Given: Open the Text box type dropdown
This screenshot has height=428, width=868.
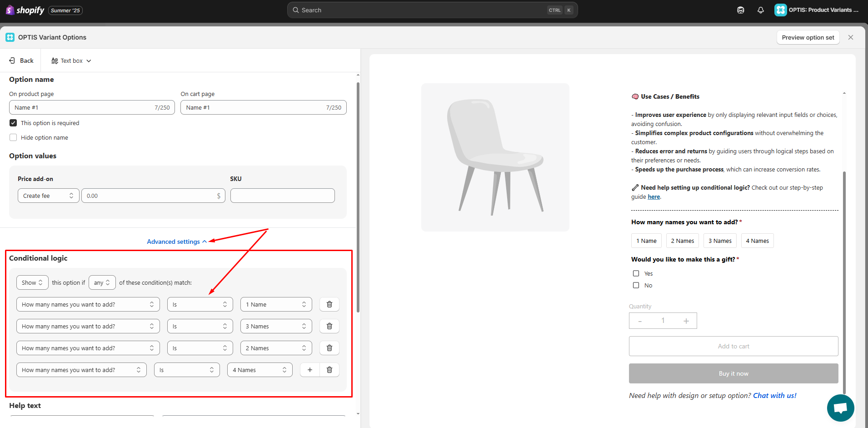Looking at the screenshot, I should (71, 60).
